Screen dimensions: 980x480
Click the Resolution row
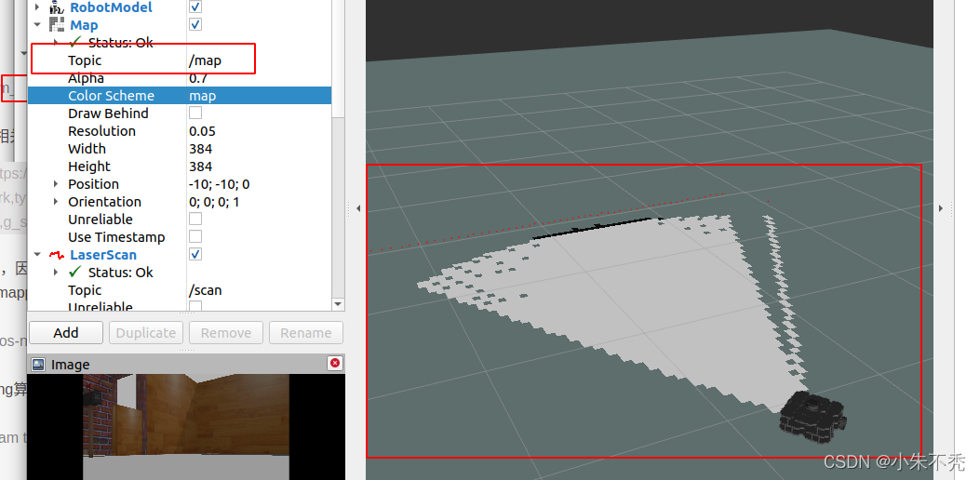[x=180, y=131]
